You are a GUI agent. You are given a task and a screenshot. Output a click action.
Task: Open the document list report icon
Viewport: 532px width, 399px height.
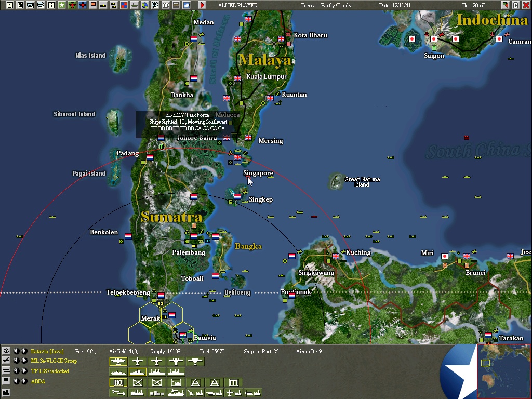20,5
